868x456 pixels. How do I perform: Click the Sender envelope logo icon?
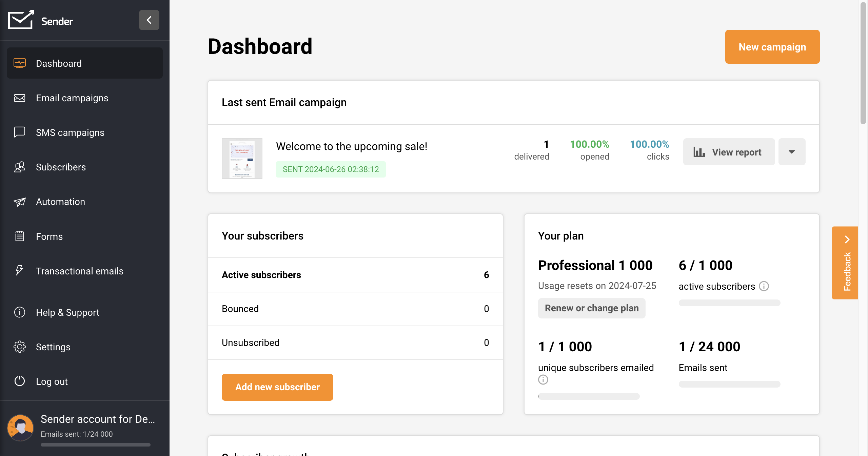pos(20,20)
